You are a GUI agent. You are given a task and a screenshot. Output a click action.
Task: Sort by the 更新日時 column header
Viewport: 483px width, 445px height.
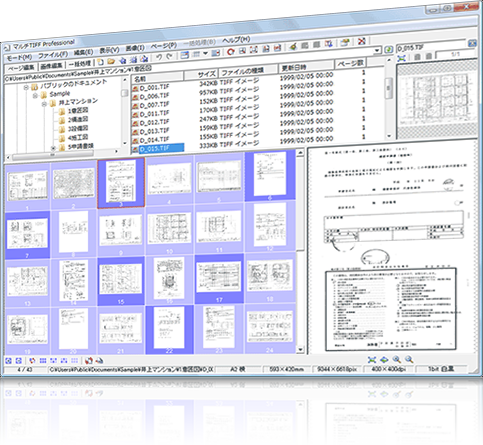305,66
